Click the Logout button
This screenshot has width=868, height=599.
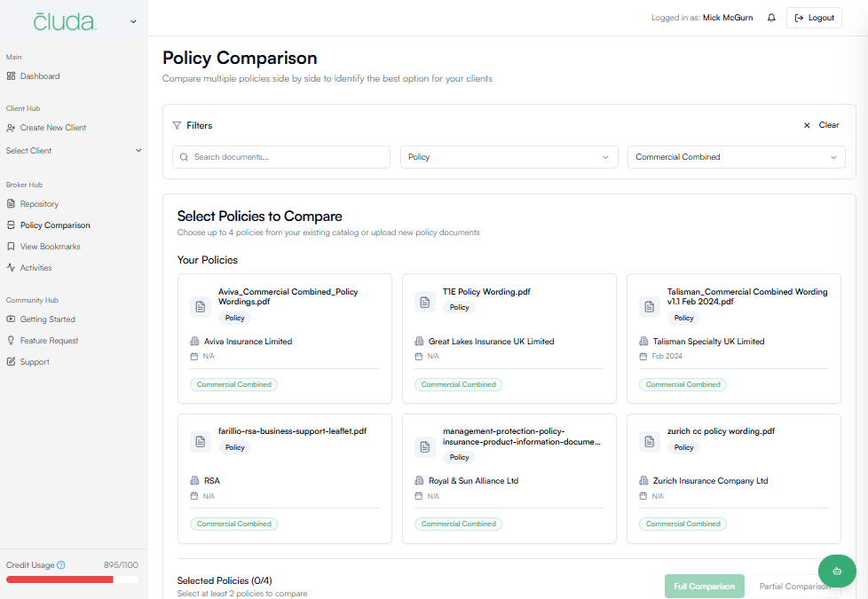[814, 18]
